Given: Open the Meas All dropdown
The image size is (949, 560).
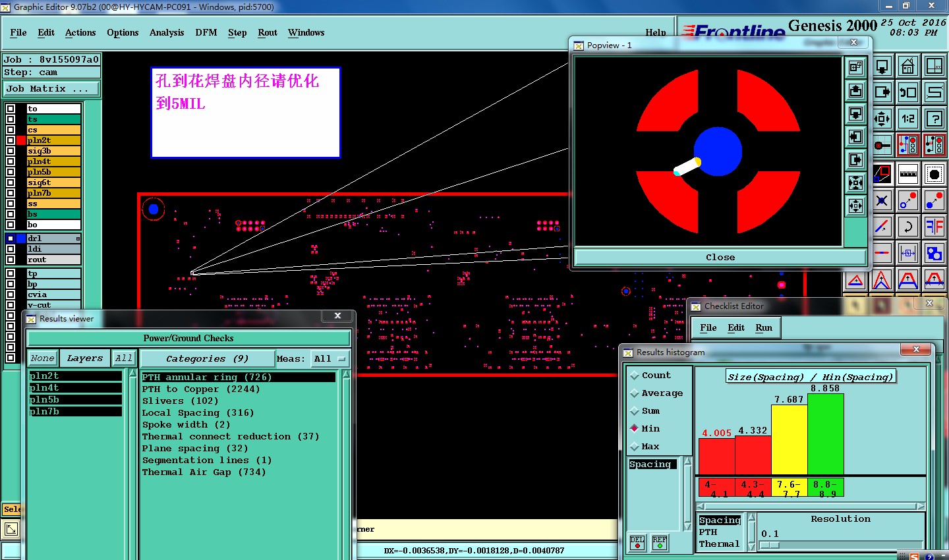Looking at the screenshot, I should [x=330, y=358].
